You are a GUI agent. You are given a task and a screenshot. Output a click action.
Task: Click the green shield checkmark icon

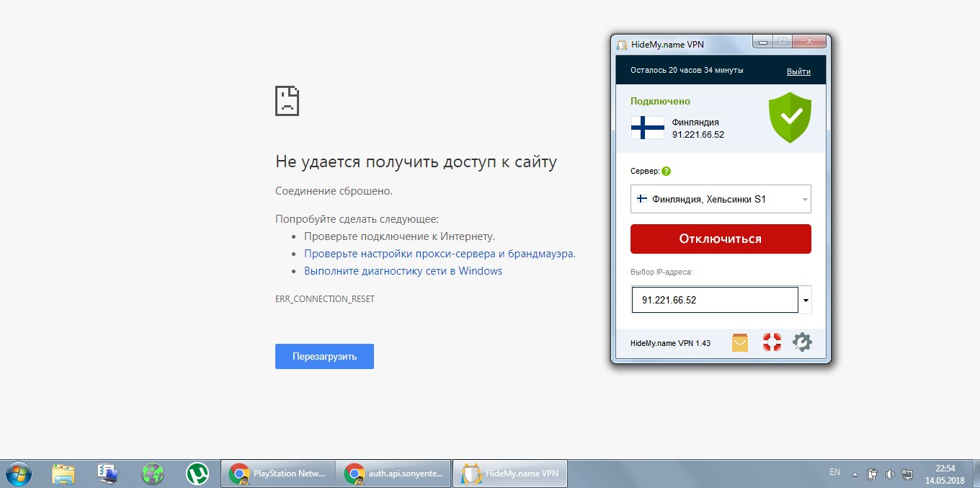pos(790,117)
